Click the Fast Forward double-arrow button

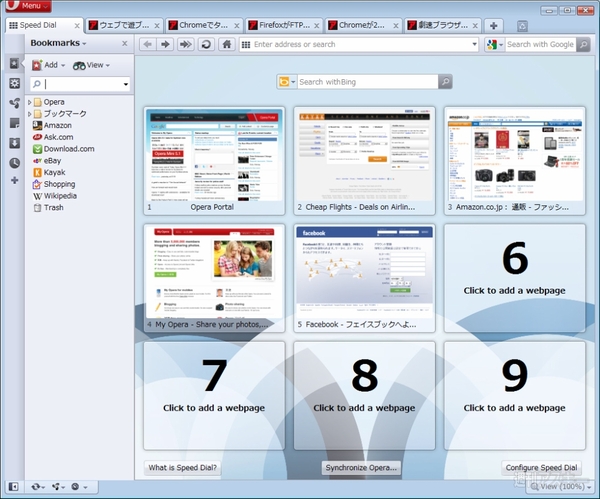[x=186, y=44]
